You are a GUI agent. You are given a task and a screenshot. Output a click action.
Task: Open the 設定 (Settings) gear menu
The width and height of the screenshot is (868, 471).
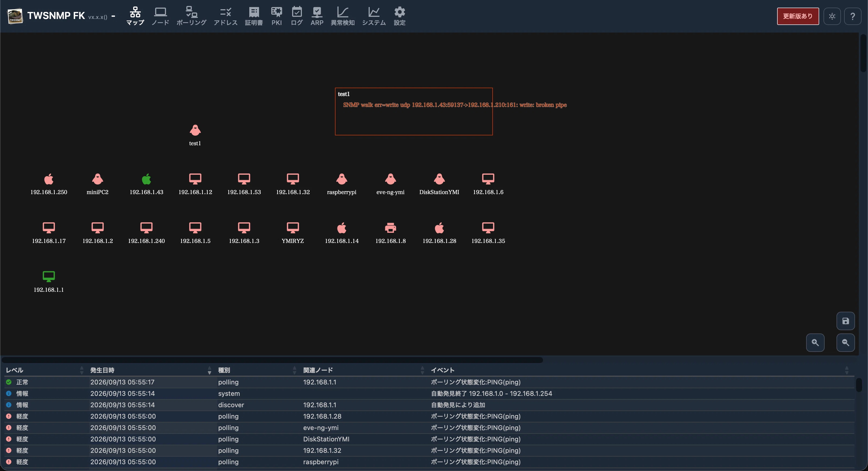[x=400, y=16]
